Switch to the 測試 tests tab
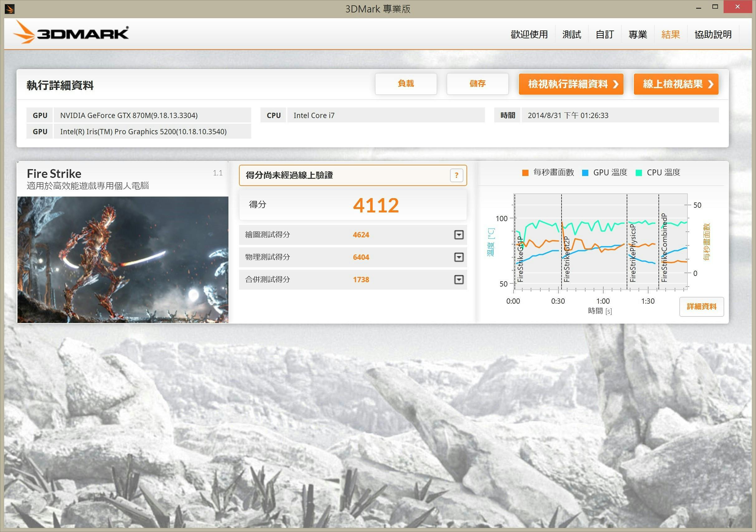 pyautogui.click(x=572, y=34)
